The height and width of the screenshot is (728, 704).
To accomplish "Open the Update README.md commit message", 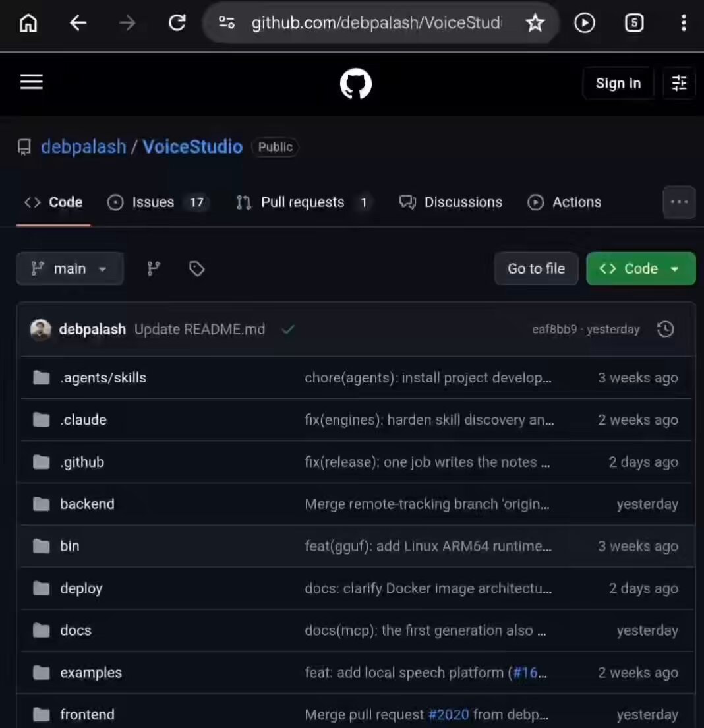I will click(x=200, y=329).
